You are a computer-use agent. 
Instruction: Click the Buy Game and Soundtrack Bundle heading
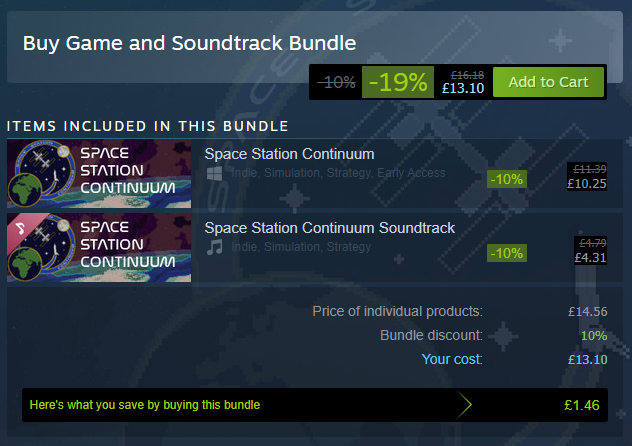[x=189, y=43]
